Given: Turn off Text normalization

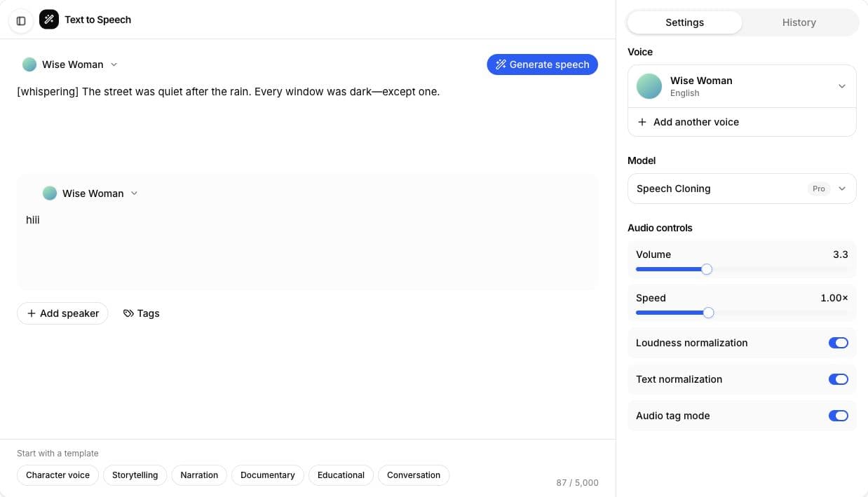Looking at the screenshot, I should [839, 379].
